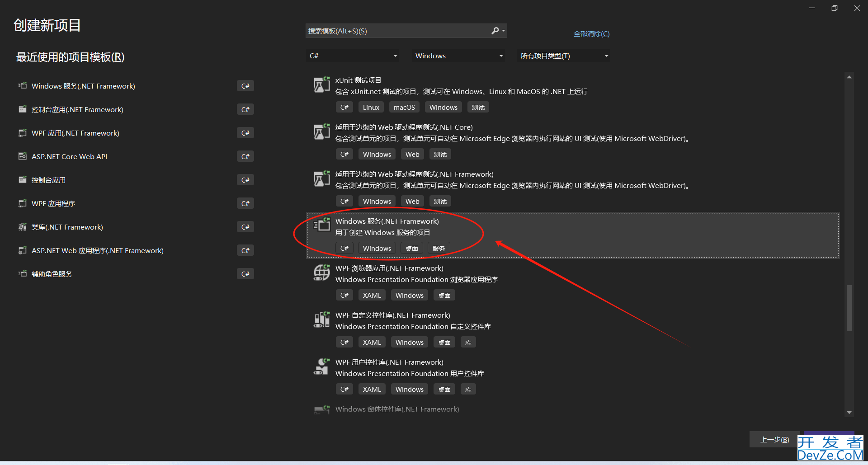
Task: Open the Windows platform filter dropdown
Action: click(458, 56)
